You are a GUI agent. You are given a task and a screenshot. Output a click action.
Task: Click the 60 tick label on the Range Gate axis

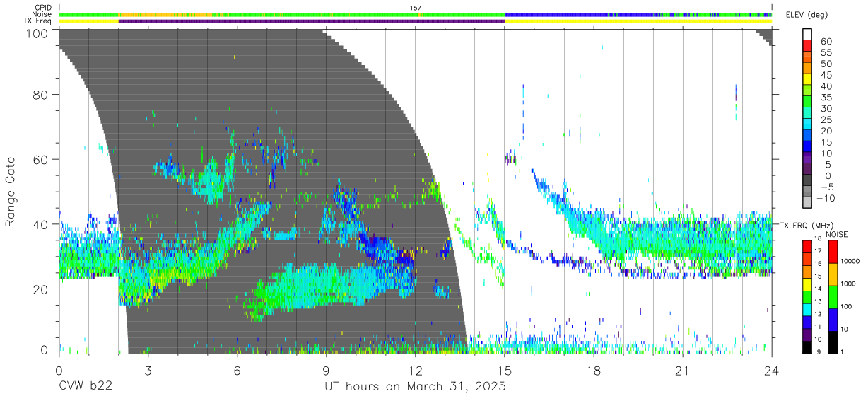click(x=42, y=160)
